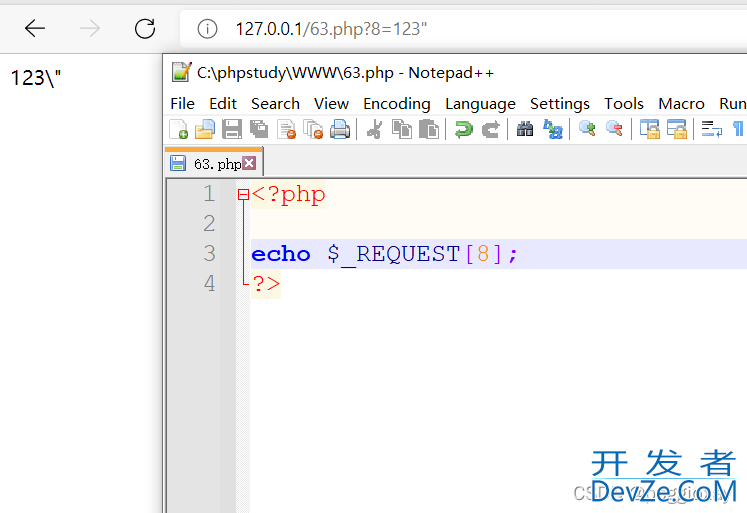
Task: Open the Settings menu
Action: tap(560, 104)
